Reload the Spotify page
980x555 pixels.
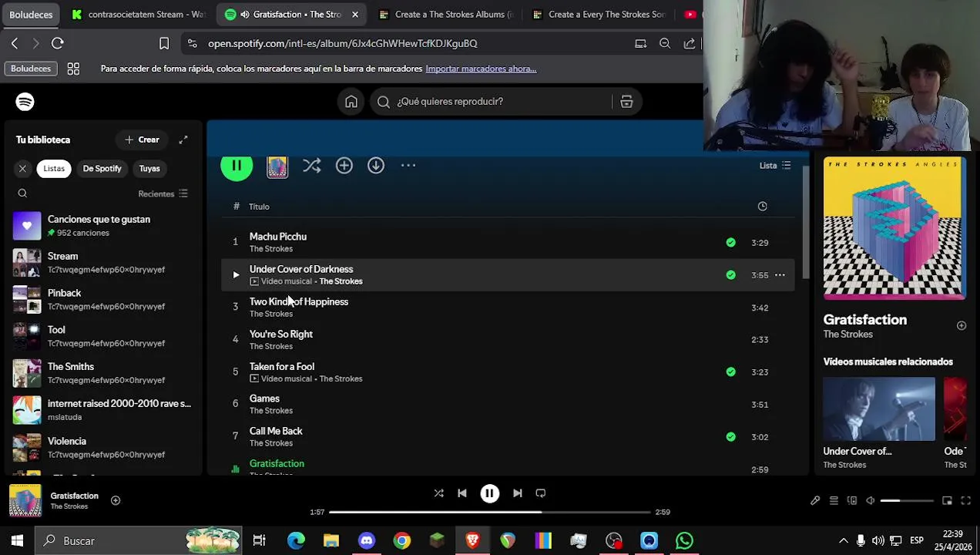click(x=57, y=44)
